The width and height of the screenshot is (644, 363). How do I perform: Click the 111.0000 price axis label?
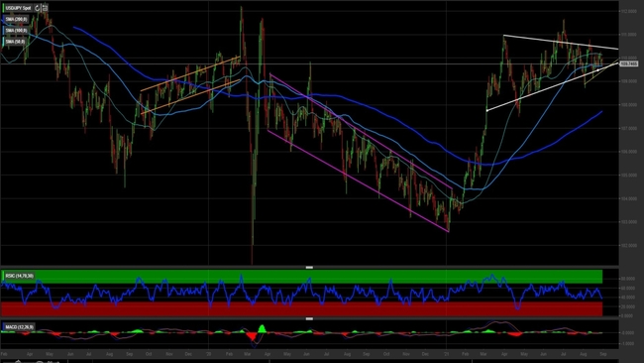[629, 35]
